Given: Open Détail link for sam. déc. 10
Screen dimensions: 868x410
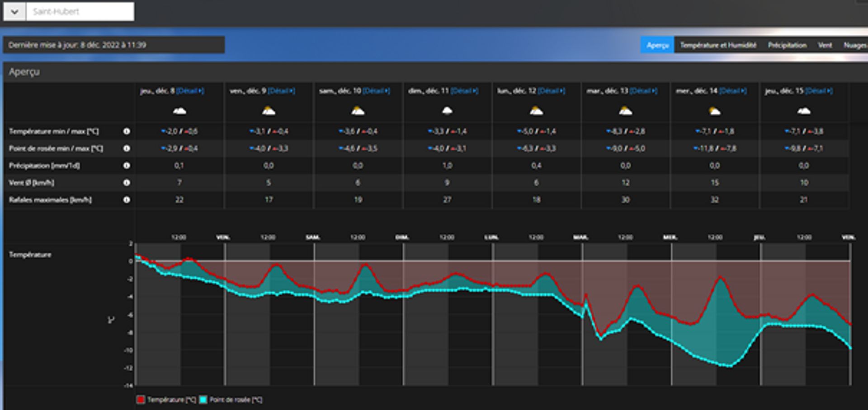Looking at the screenshot, I should click(376, 91).
